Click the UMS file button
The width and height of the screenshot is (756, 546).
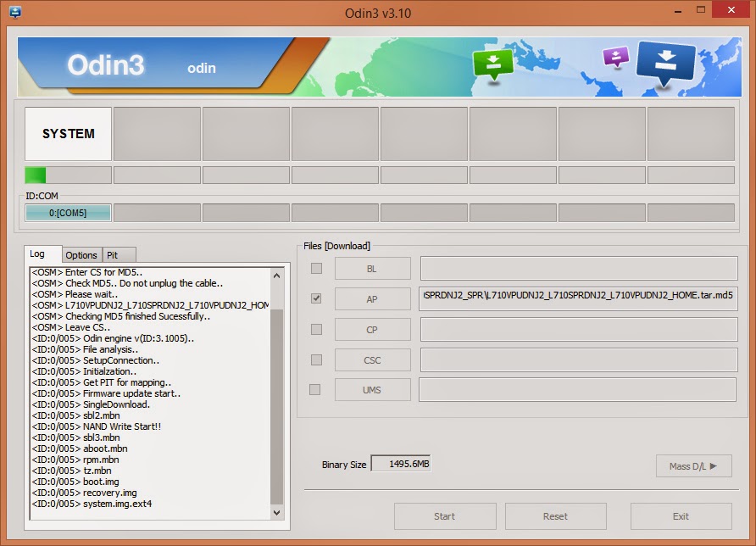pos(373,390)
